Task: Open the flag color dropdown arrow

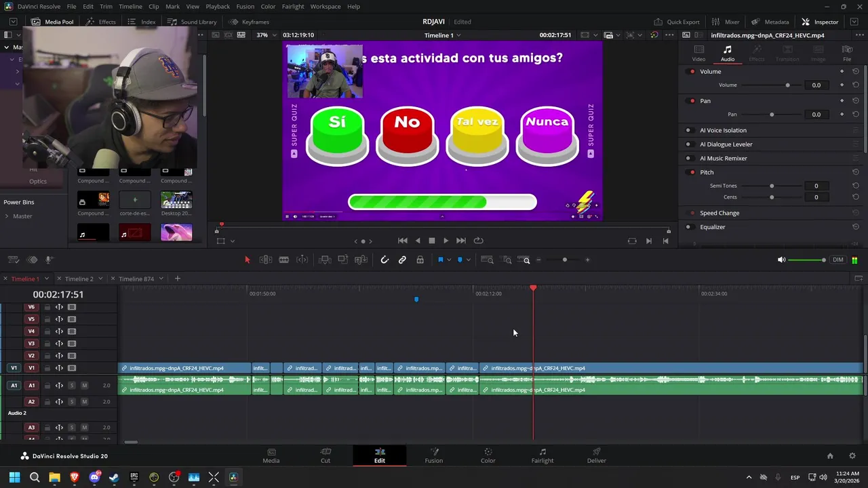Action: coord(448,260)
